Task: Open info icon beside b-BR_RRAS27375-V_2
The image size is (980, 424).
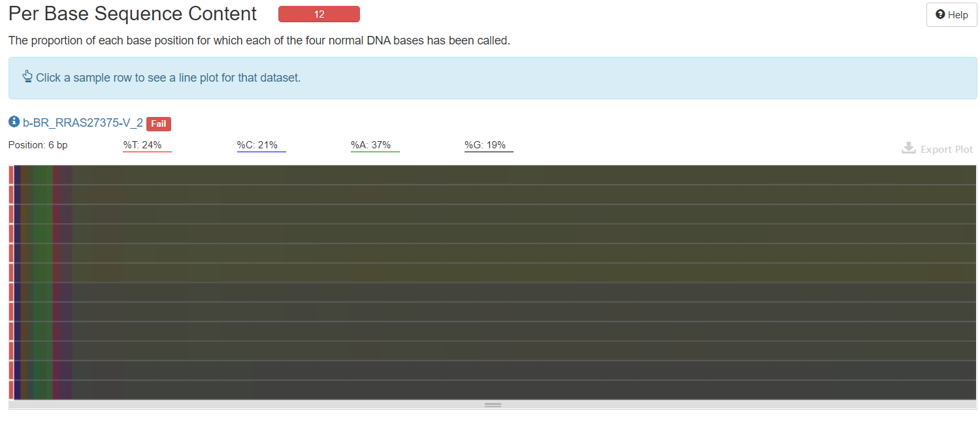Action: tap(14, 122)
